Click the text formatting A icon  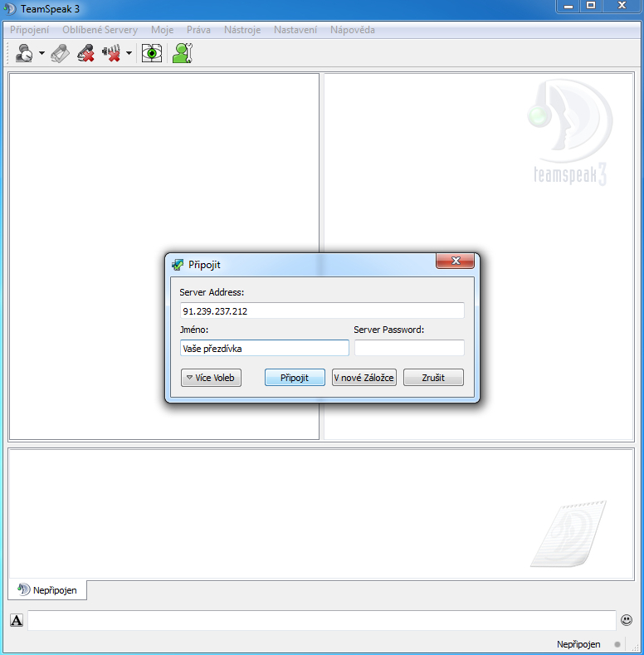tap(17, 620)
